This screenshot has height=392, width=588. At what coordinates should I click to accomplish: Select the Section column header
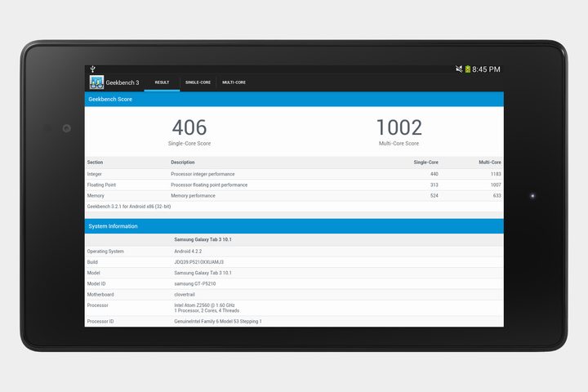[x=95, y=163]
